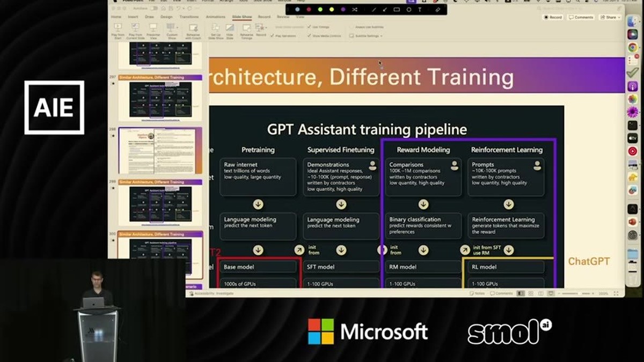Image resolution: width=644 pixels, height=362 pixels.
Task: Switch to Slide Sorter view in status bar
Action: point(531,293)
